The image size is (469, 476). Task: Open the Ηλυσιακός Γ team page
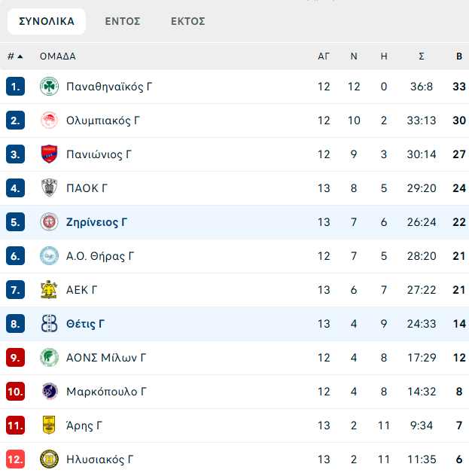click(101, 459)
